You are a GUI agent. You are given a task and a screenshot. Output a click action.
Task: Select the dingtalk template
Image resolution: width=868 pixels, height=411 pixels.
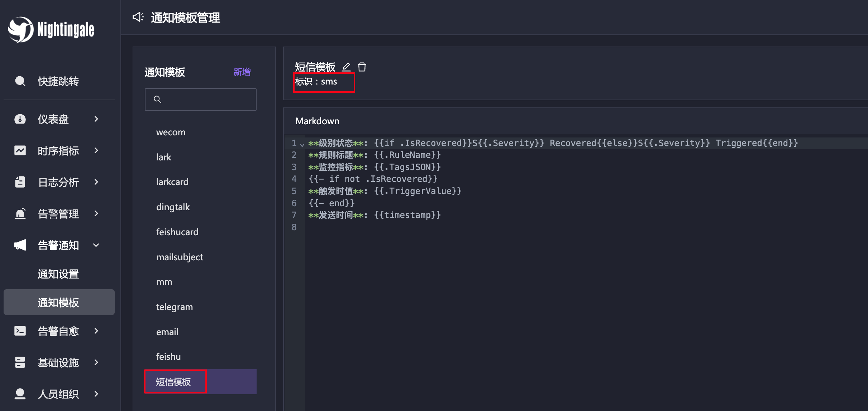click(173, 207)
